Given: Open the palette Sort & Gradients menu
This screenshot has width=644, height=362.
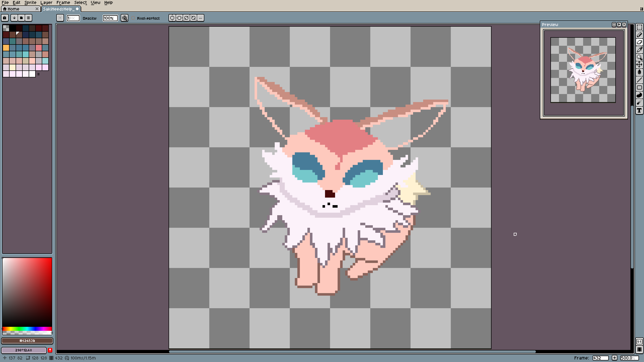Looking at the screenshot, I should pos(14,18).
